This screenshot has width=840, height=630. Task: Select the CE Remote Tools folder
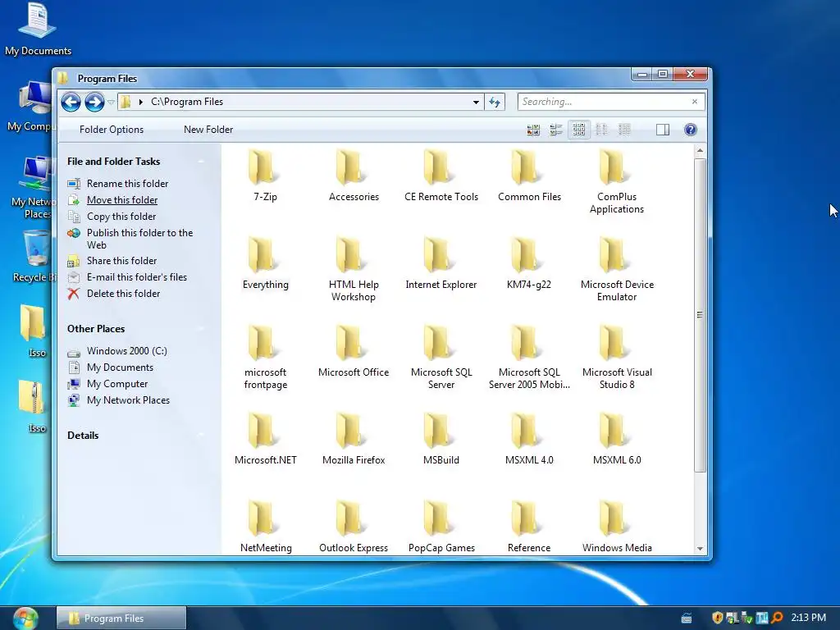[x=441, y=176]
